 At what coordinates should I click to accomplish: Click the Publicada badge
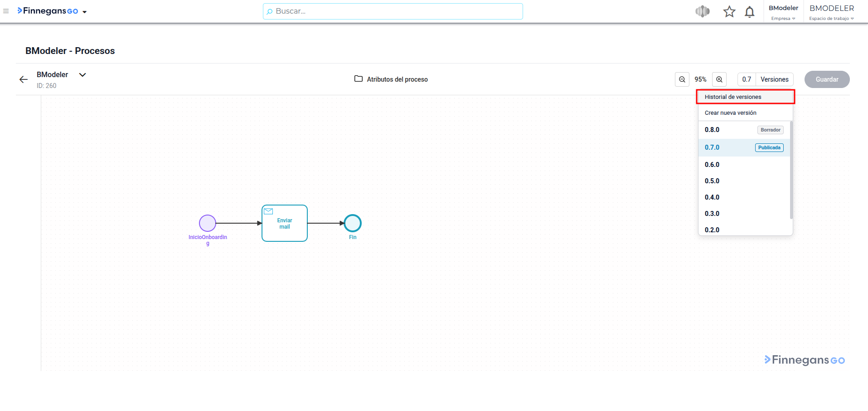pyautogui.click(x=769, y=147)
